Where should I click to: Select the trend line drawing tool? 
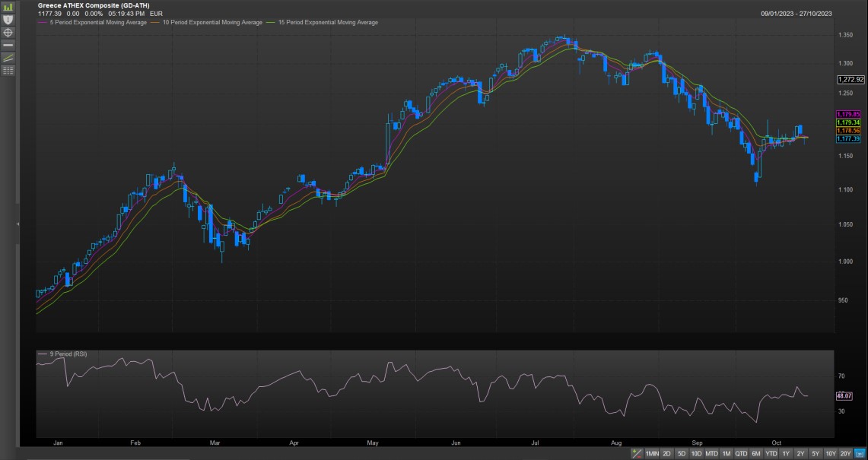click(x=8, y=58)
